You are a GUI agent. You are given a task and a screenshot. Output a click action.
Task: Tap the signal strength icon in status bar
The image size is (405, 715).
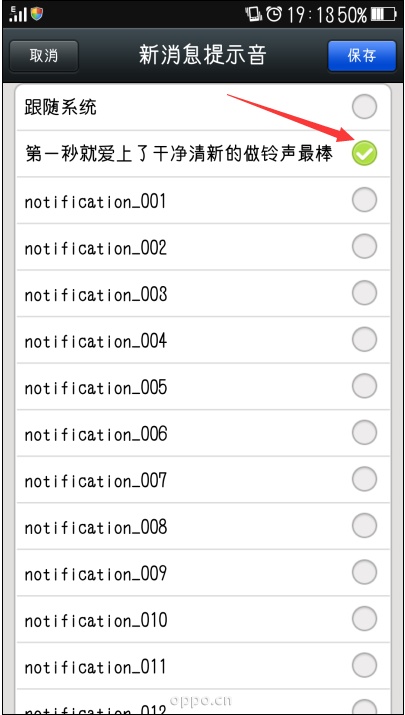point(18,14)
